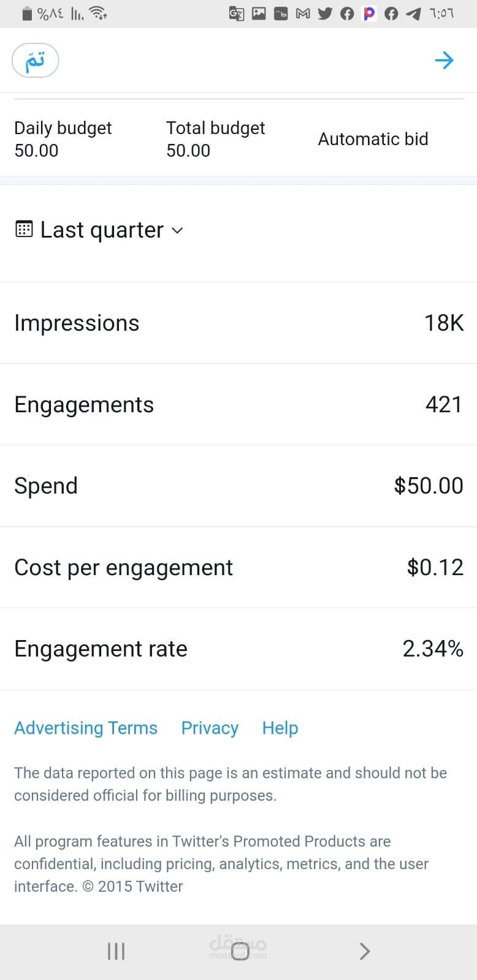
Task: Tap the Automatic bid setting
Action: 373,139
